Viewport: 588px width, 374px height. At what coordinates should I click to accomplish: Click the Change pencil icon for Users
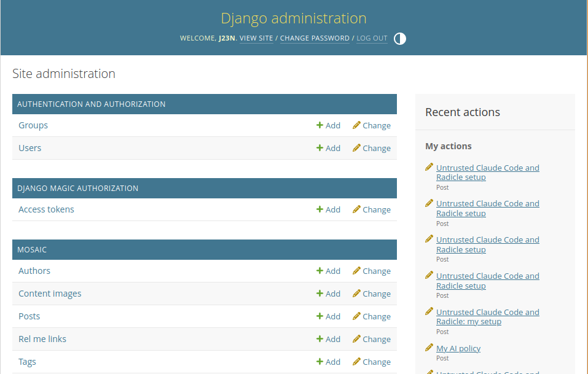pyautogui.click(x=356, y=148)
